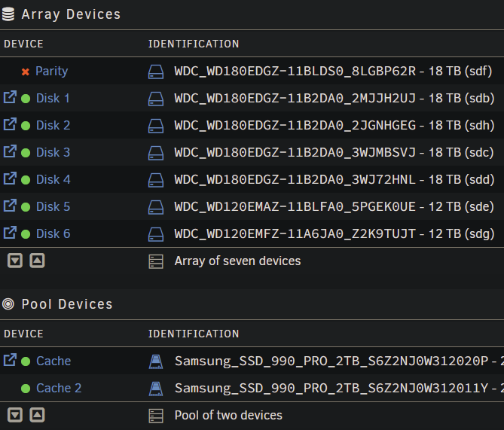Viewport: 504px width, 430px height.
Task: Click the hard drive icon for Disk 3
Action: click(x=156, y=153)
